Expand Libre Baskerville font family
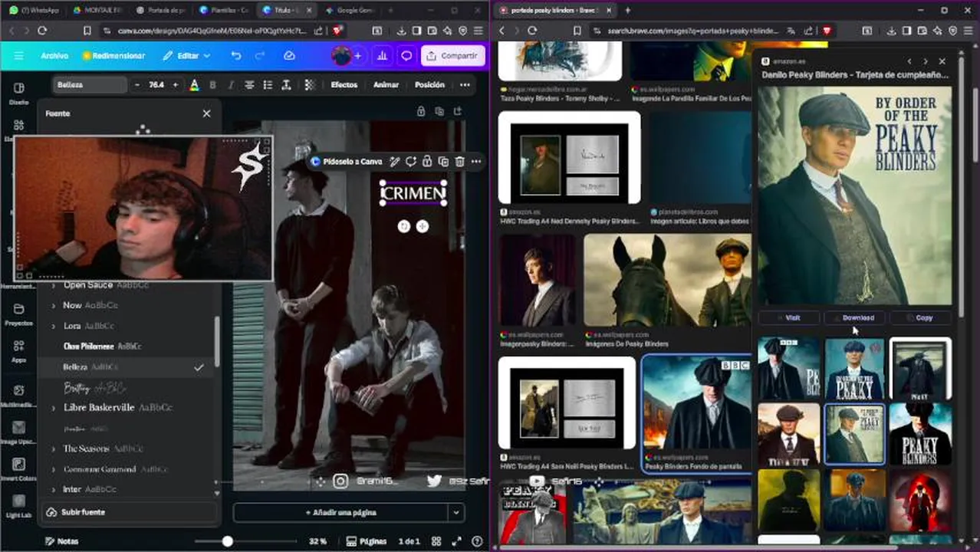Viewport: 980px width, 552px height. (x=53, y=408)
